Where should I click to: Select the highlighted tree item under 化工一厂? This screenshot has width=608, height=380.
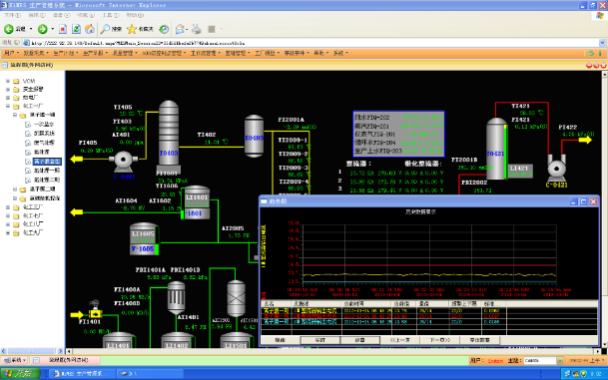coord(47,161)
